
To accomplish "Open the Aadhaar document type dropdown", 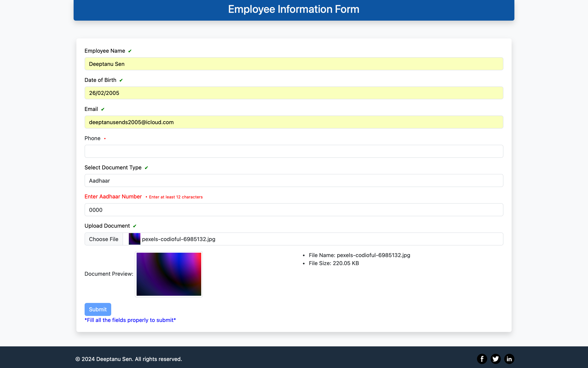I will [294, 181].
